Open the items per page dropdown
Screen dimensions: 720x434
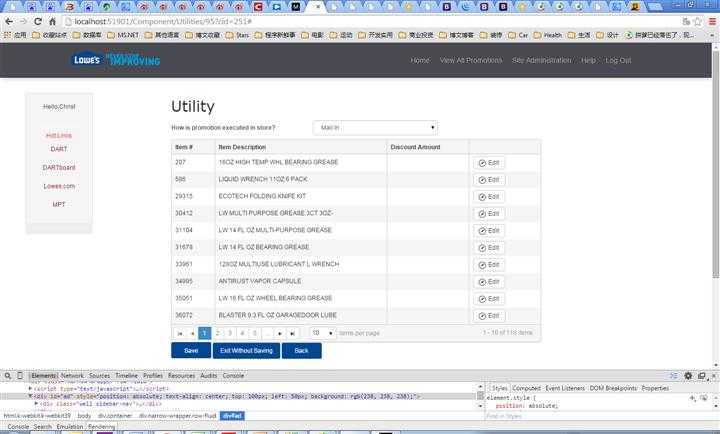(323, 333)
